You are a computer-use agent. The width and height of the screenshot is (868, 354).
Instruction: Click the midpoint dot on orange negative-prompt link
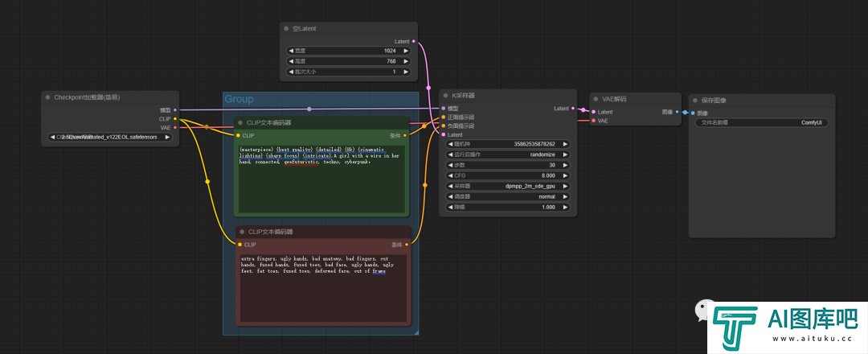[x=424, y=185]
